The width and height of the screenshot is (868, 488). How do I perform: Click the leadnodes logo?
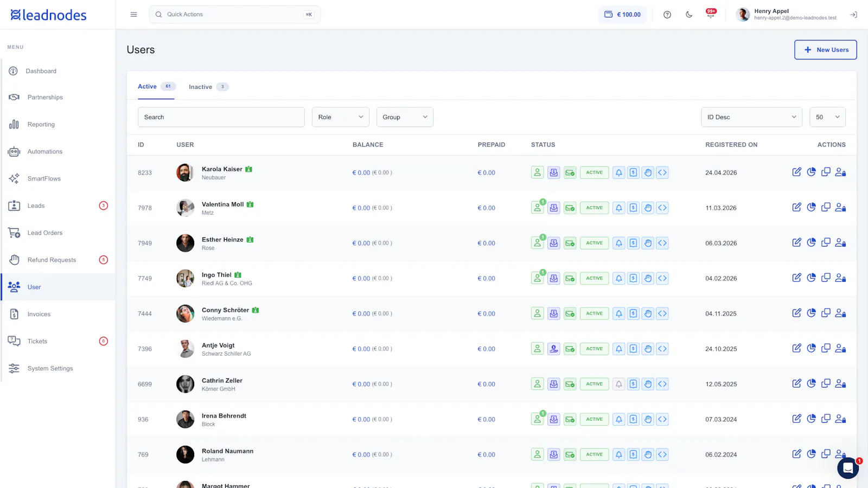(x=48, y=15)
